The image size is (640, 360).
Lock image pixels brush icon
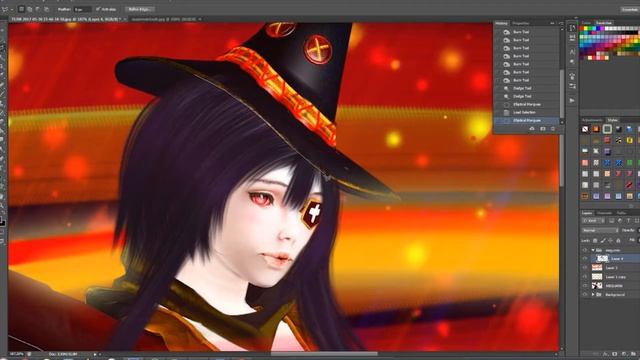point(603,241)
